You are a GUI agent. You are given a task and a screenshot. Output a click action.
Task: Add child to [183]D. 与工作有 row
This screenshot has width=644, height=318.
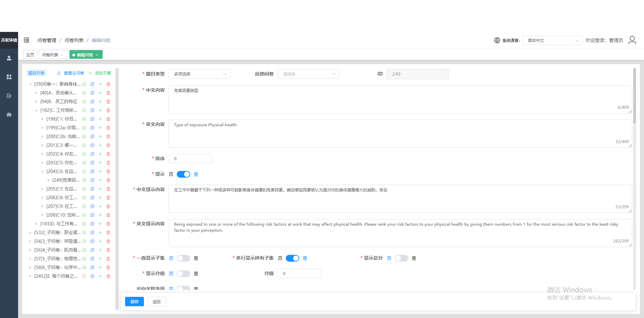point(100,224)
